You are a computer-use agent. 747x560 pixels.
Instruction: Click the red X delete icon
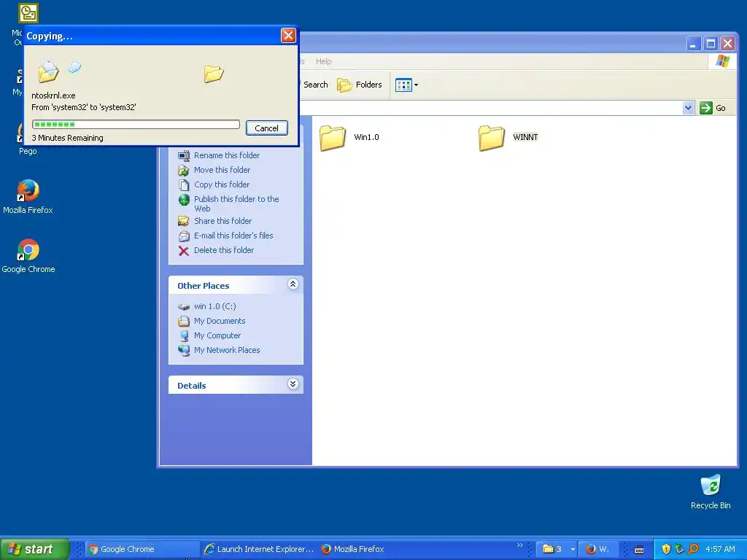point(183,251)
